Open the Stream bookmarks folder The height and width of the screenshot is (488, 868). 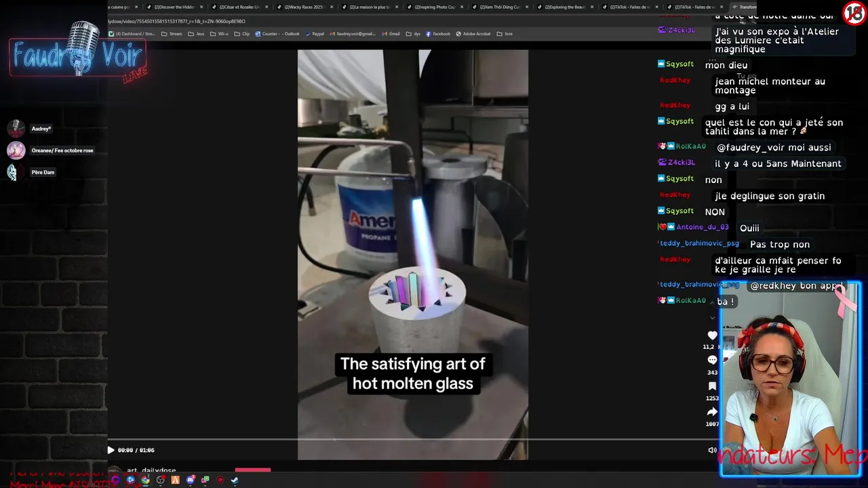click(x=172, y=34)
